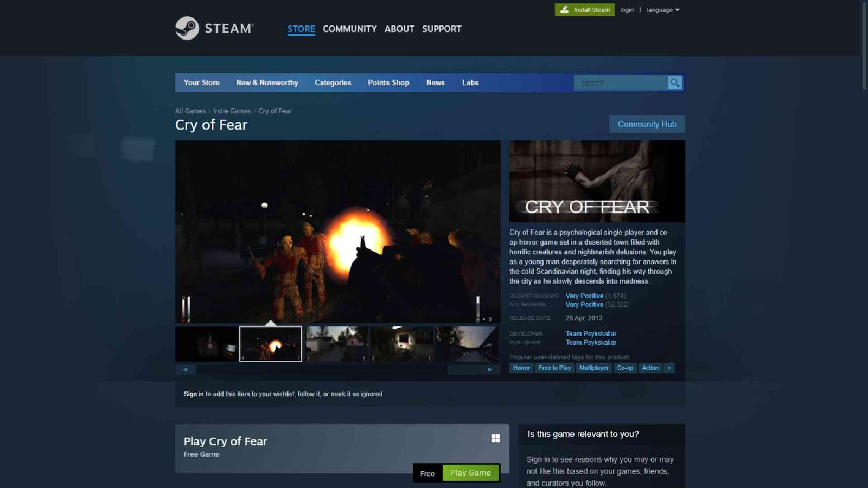Click the right carousel arrow
This screenshot has height=488, width=868.
(490, 369)
